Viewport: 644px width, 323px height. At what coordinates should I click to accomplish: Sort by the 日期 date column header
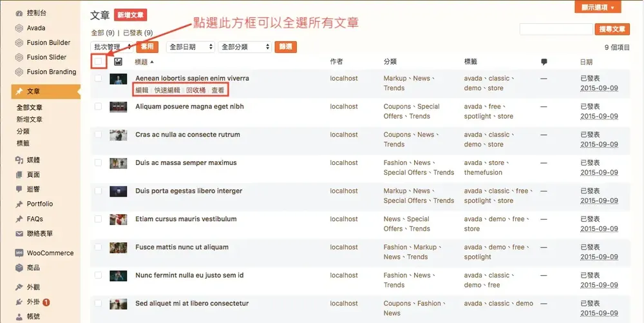[587, 62]
